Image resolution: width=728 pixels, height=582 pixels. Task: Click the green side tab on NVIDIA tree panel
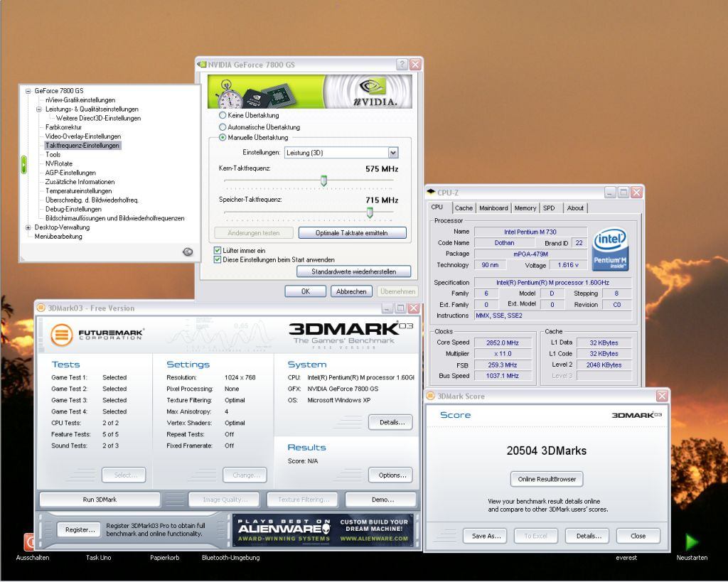click(23, 165)
